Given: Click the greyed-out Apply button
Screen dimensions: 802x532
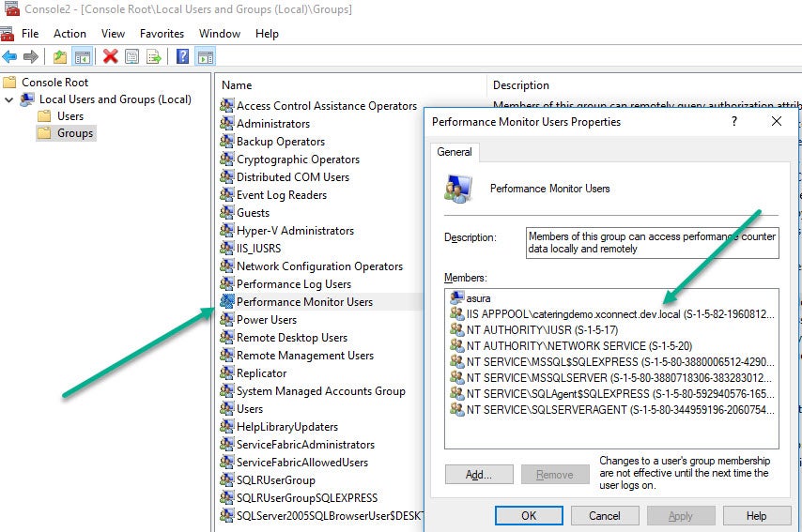Looking at the screenshot, I should 681,516.
